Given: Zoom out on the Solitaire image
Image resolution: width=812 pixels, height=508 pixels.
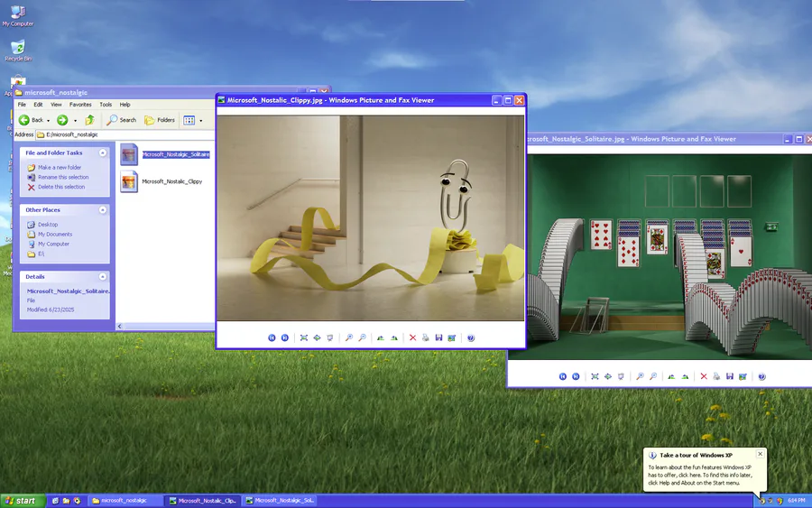Looking at the screenshot, I should 653,376.
